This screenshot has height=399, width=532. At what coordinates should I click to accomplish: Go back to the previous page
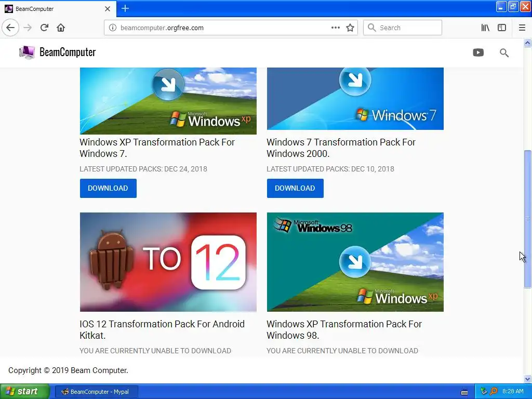point(10,28)
